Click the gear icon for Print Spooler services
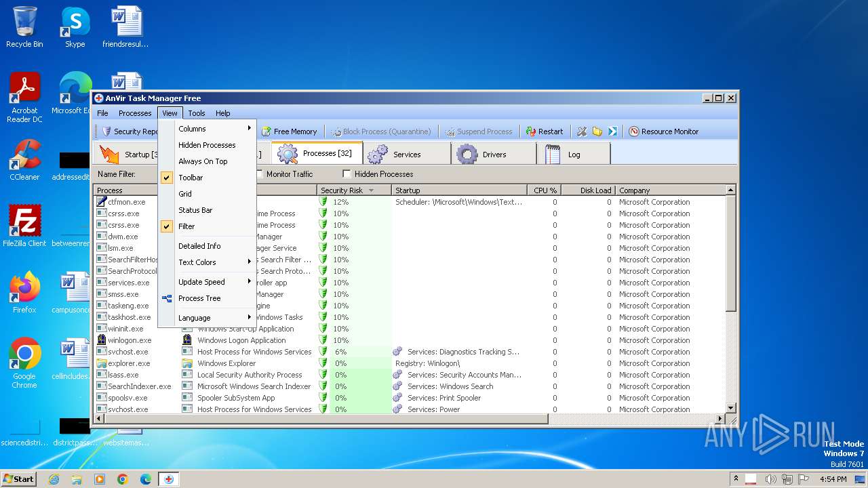 398,398
